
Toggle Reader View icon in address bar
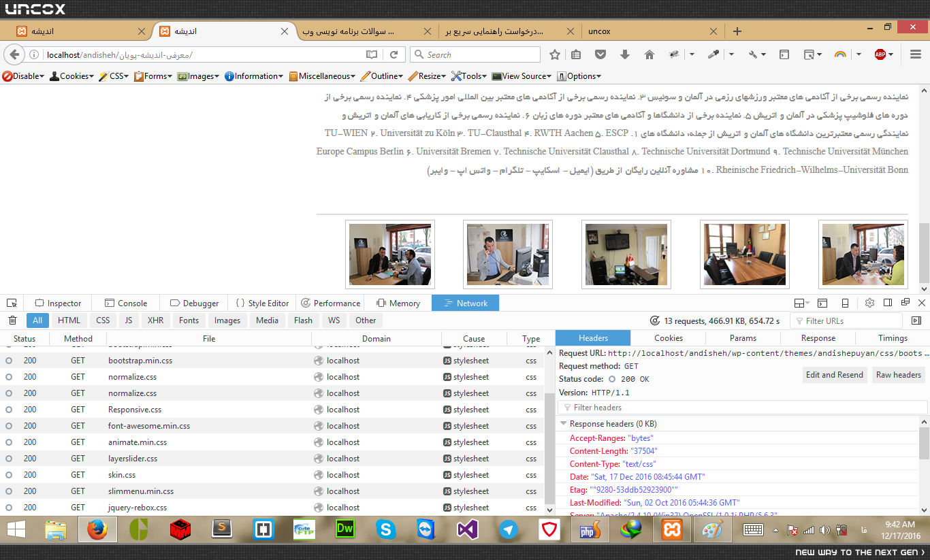click(371, 54)
